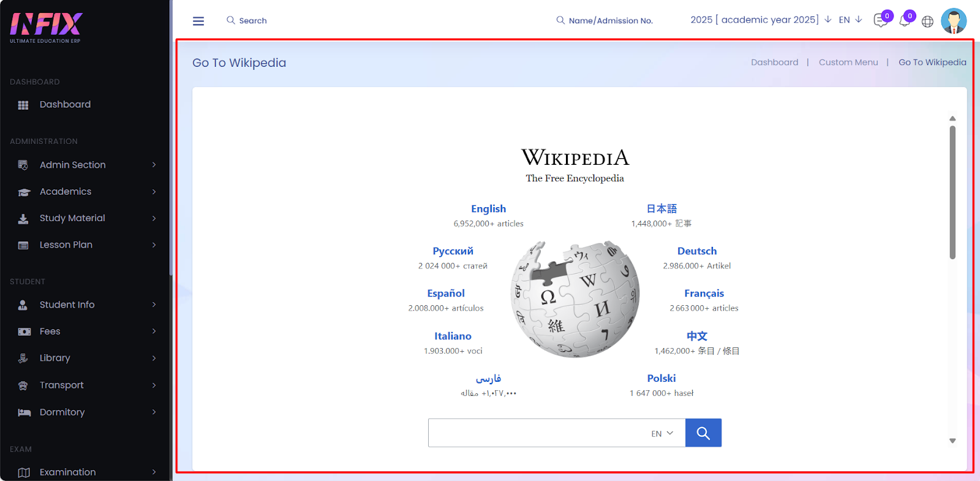Expand the Admin Section menu chevron

154,165
